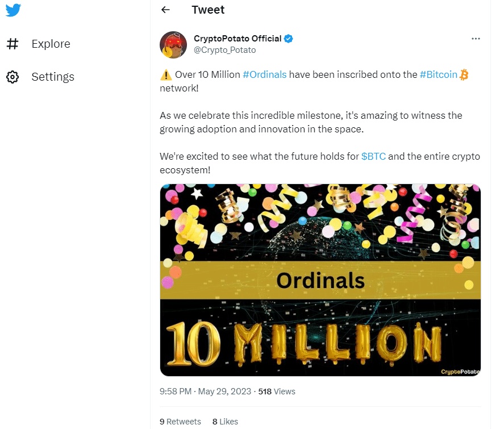This screenshot has width=504, height=429.
Task: Click the orange Bitcoin emoji symbol
Action: coord(464,74)
